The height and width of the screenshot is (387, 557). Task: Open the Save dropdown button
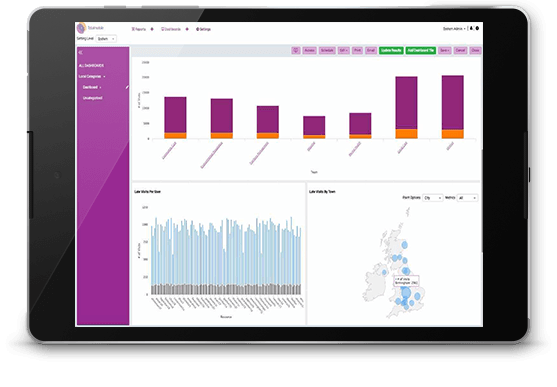tap(444, 50)
